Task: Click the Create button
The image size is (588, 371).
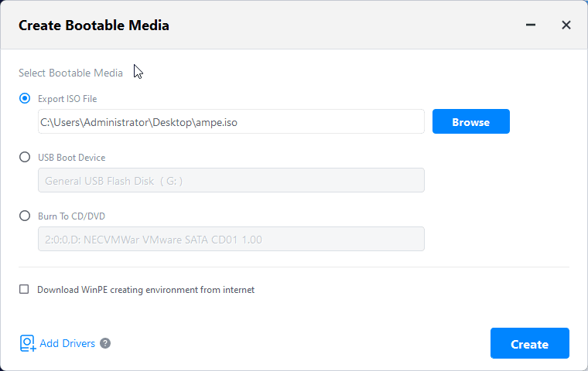Action: [x=529, y=344]
